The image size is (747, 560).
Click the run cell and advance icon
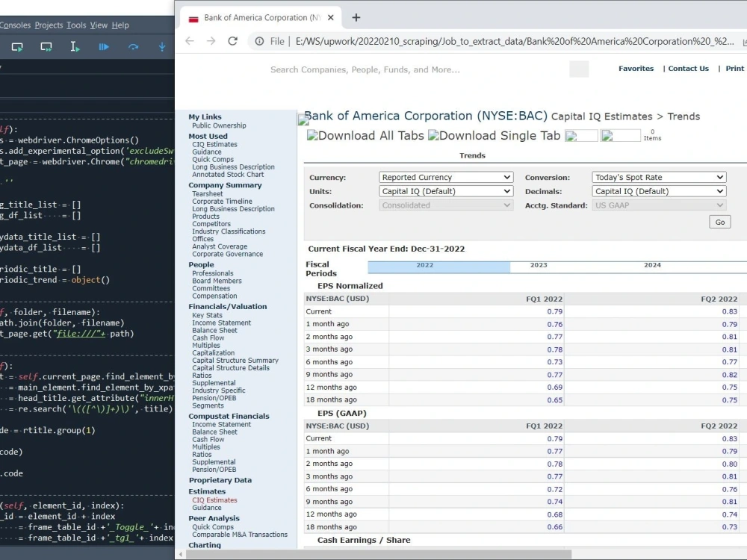coord(46,46)
